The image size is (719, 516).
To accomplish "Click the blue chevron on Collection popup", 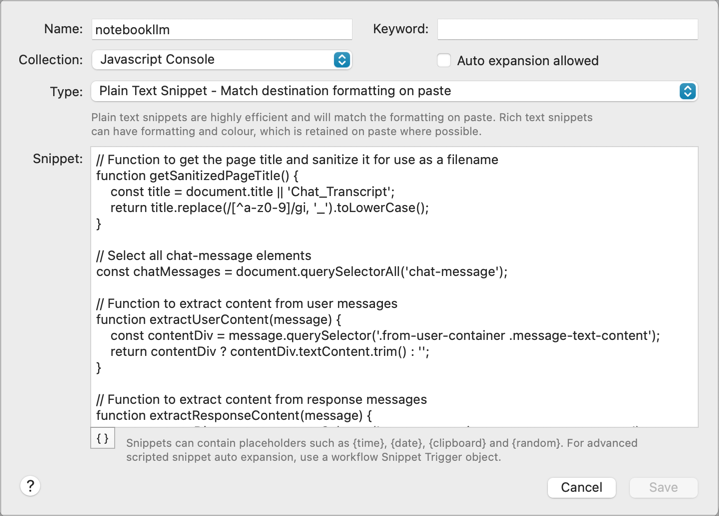I will pos(342,60).
